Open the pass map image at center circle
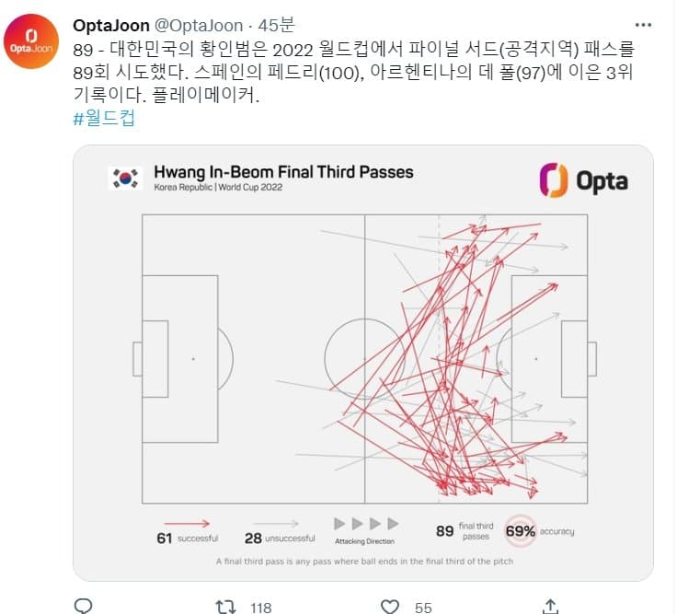Screen dimensions: 700x614 click(364, 358)
